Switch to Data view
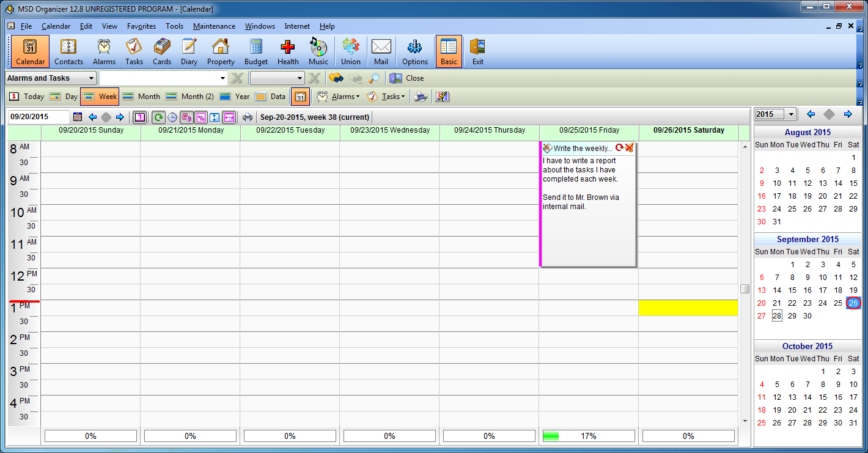 pyautogui.click(x=270, y=97)
